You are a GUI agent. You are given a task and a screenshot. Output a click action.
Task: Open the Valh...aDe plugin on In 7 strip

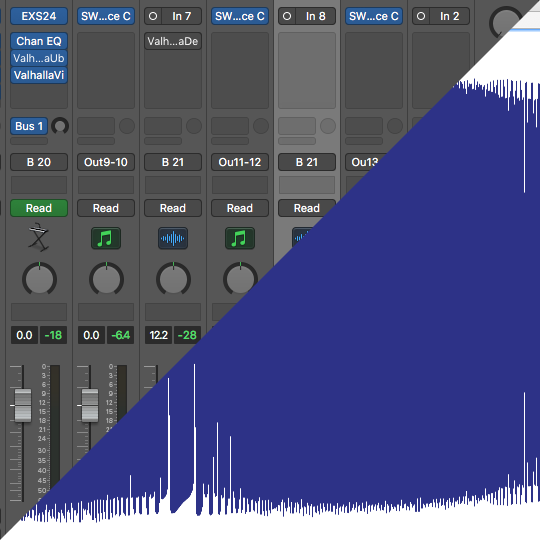(173, 41)
